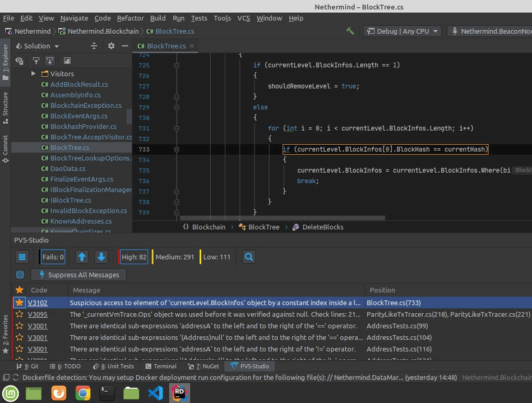Click the background tasks spinner icon
Screen dimensions: 532x403
click(16, 377)
